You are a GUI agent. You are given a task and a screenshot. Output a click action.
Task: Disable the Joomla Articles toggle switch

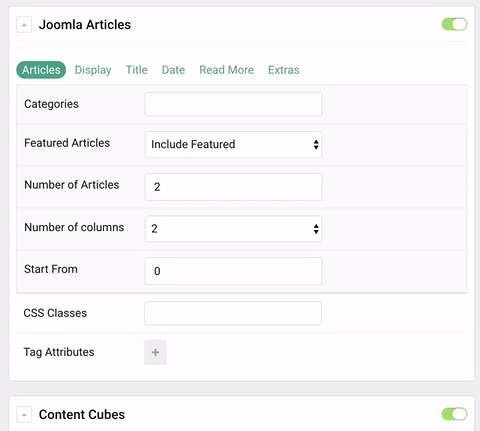pos(454,24)
